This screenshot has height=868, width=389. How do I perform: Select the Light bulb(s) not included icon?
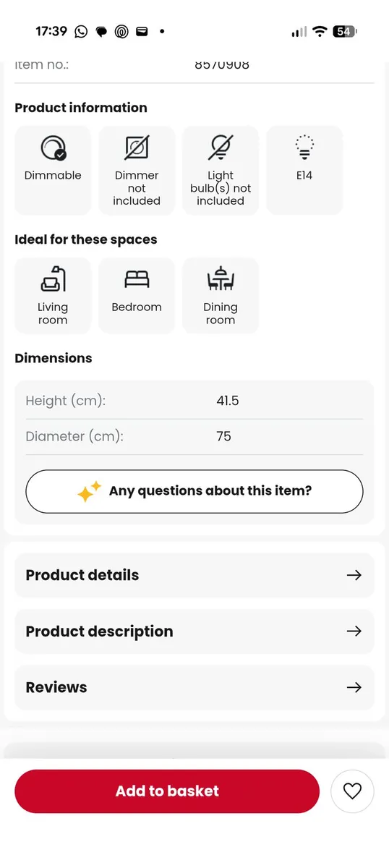tap(221, 148)
